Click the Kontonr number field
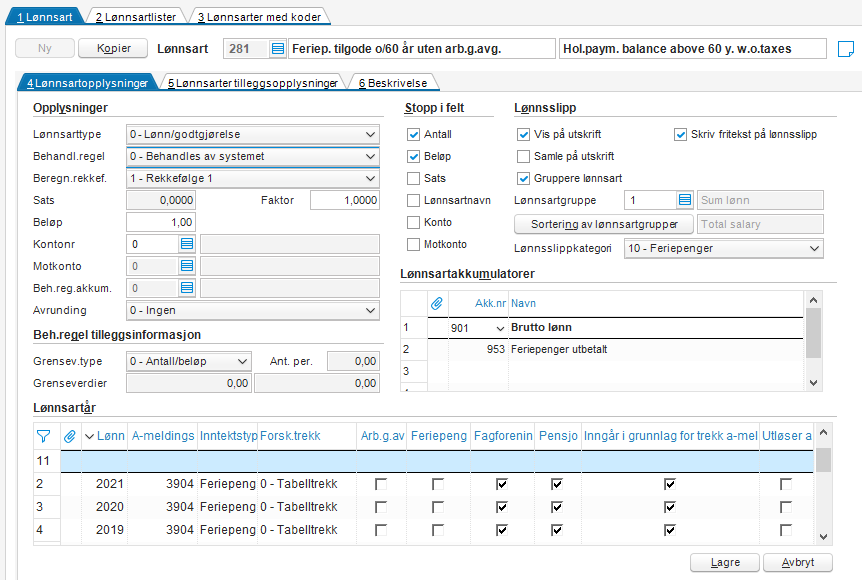The image size is (862, 580). 153,244
